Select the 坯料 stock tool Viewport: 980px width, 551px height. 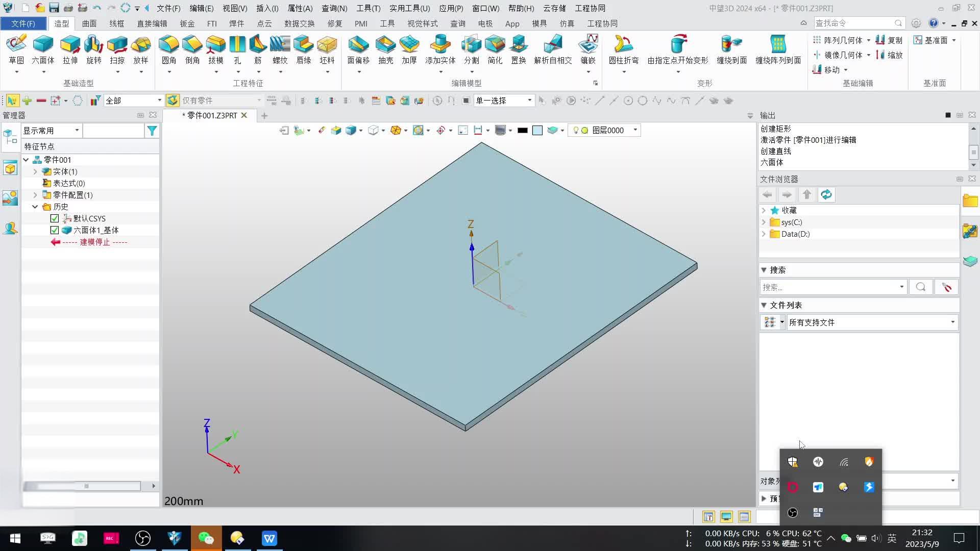pos(327,50)
